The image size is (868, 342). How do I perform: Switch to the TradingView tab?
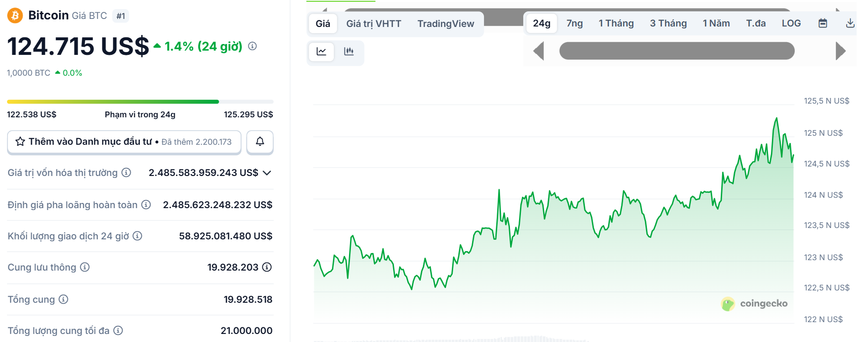(x=445, y=24)
